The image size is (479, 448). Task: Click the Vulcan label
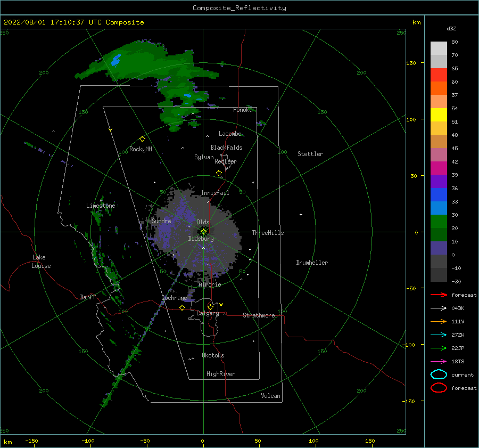(270, 396)
